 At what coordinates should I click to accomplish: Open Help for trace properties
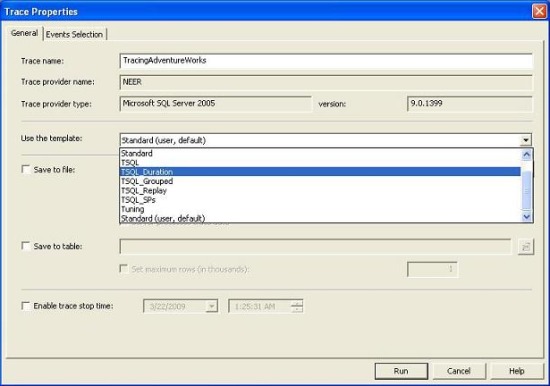click(516, 371)
